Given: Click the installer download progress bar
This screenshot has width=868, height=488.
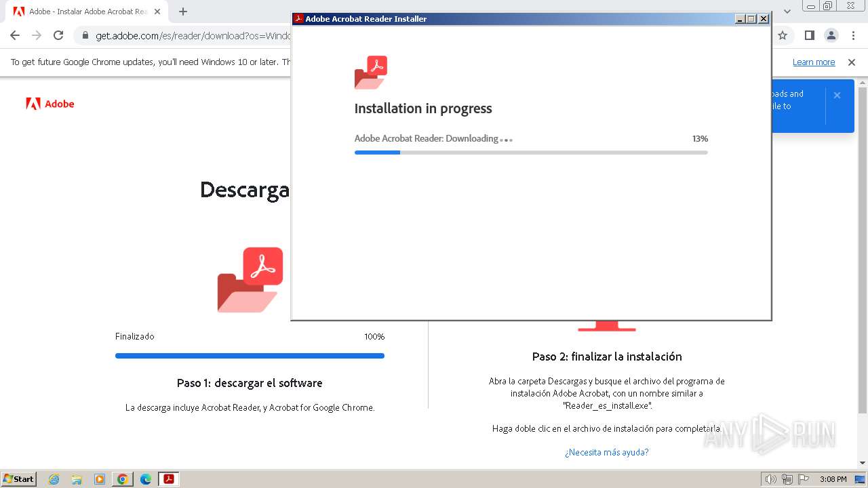Looking at the screenshot, I should point(531,152).
